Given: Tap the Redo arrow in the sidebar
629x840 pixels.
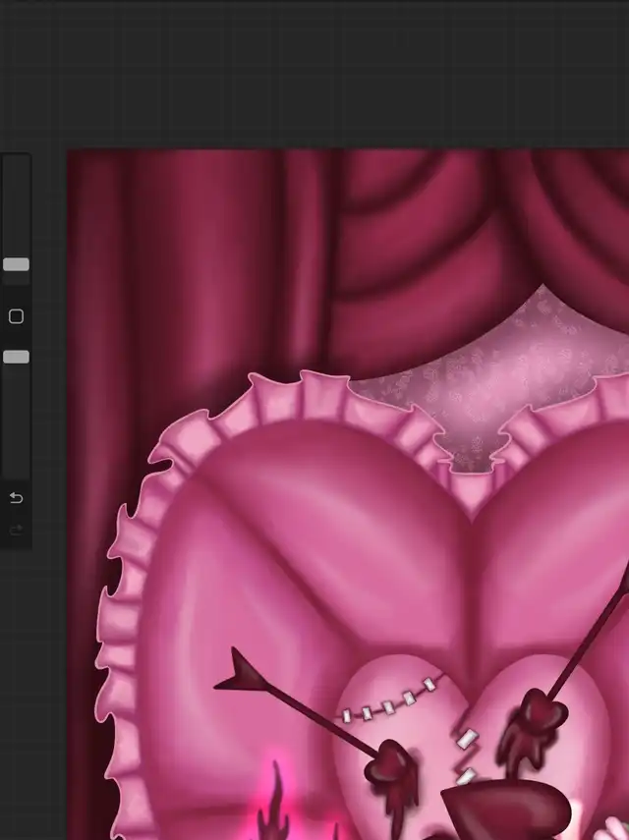Looking at the screenshot, I should coord(16,531).
